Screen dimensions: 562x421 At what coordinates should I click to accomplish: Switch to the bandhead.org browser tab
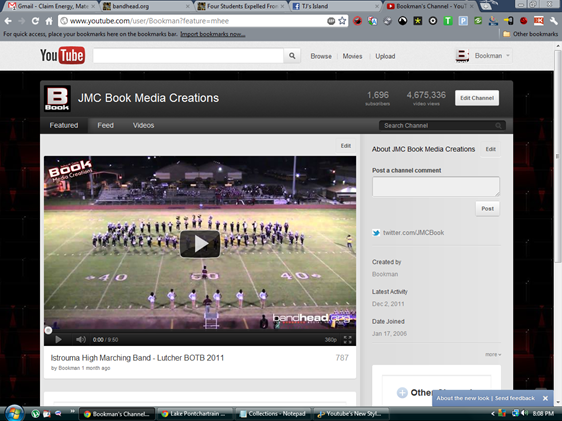tap(145, 6)
